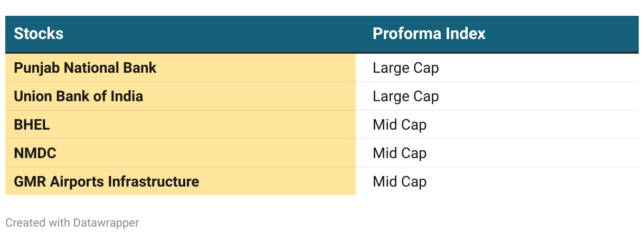The image size is (644, 235).
Task: Click Mid Cap in the NMDC row
Action: [399, 153]
